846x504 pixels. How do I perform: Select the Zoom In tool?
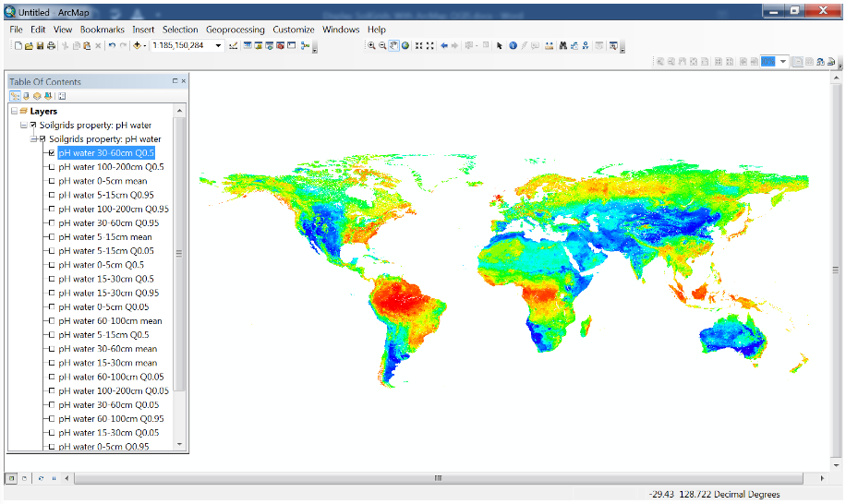371,45
